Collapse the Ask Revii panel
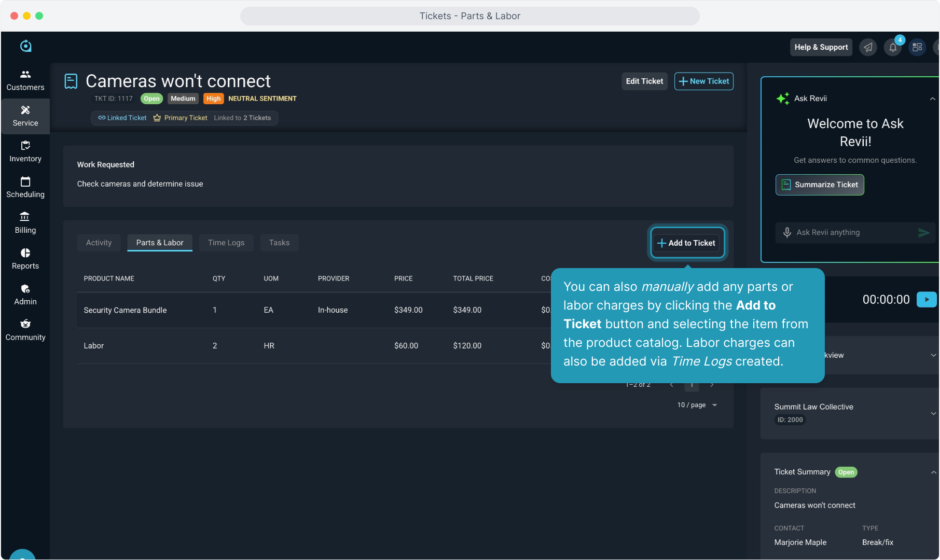The height and width of the screenshot is (560, 940). 932,99
